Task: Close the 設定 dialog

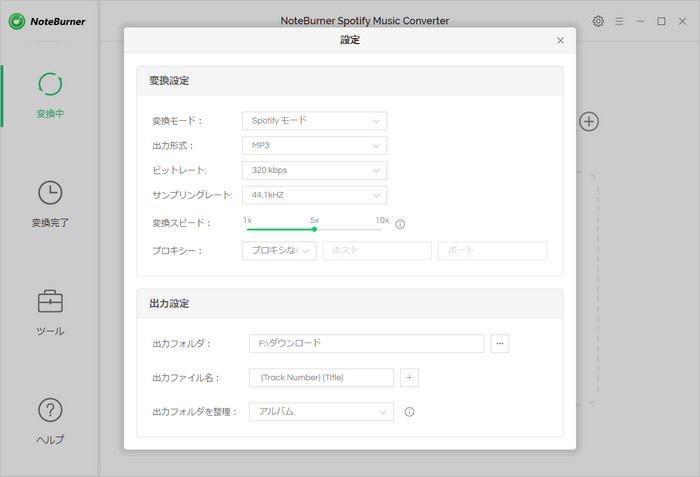Action: point(560,40)
